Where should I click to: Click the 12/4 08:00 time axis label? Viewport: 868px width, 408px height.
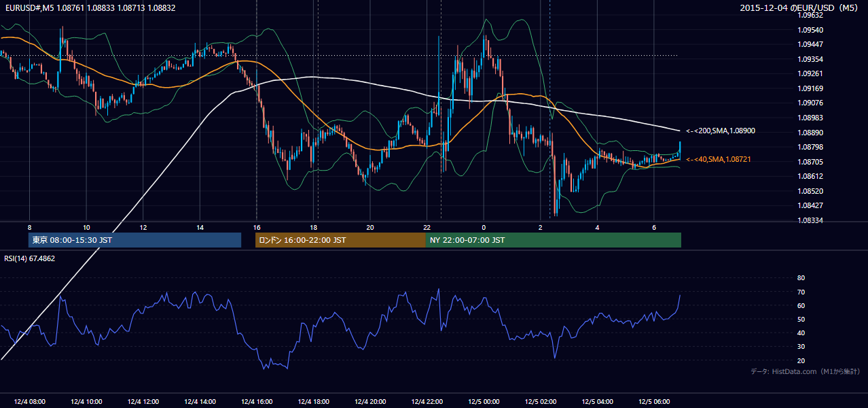pyautogui.click(x=29, y=402)
